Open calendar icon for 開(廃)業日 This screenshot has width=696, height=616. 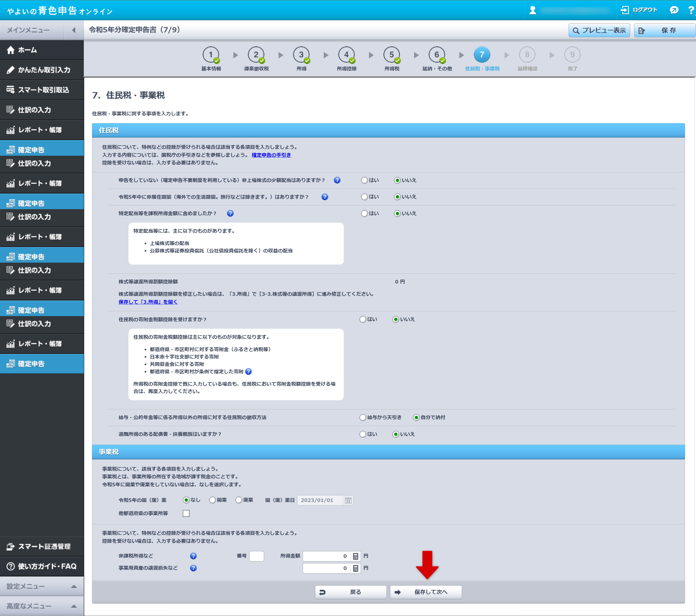348,500
